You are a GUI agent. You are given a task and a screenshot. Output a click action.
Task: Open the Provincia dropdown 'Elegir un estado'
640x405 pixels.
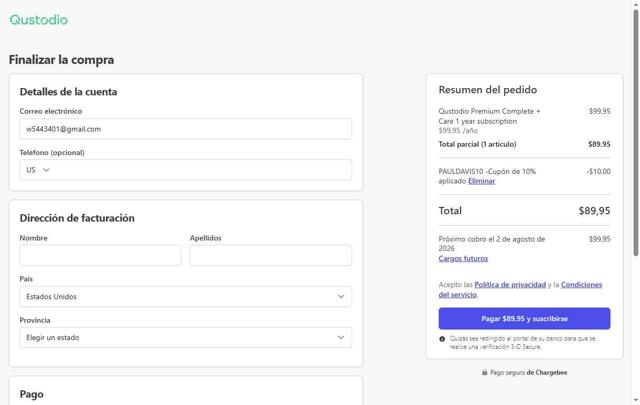tap(185, 338)
